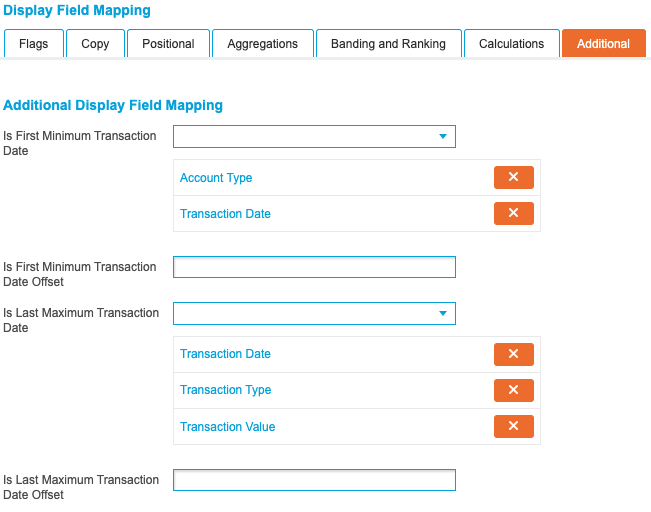
Task: Open the Banding and Ranking tab
Action: coord(388,43)
